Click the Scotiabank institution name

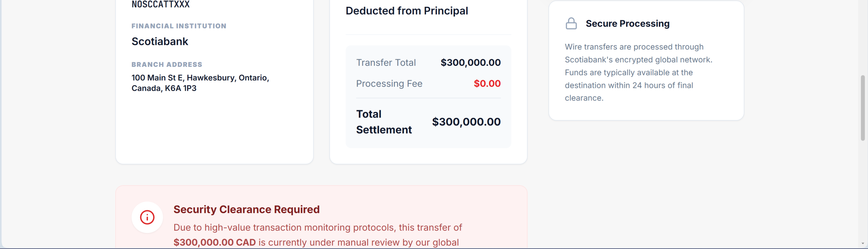(160, 41)
